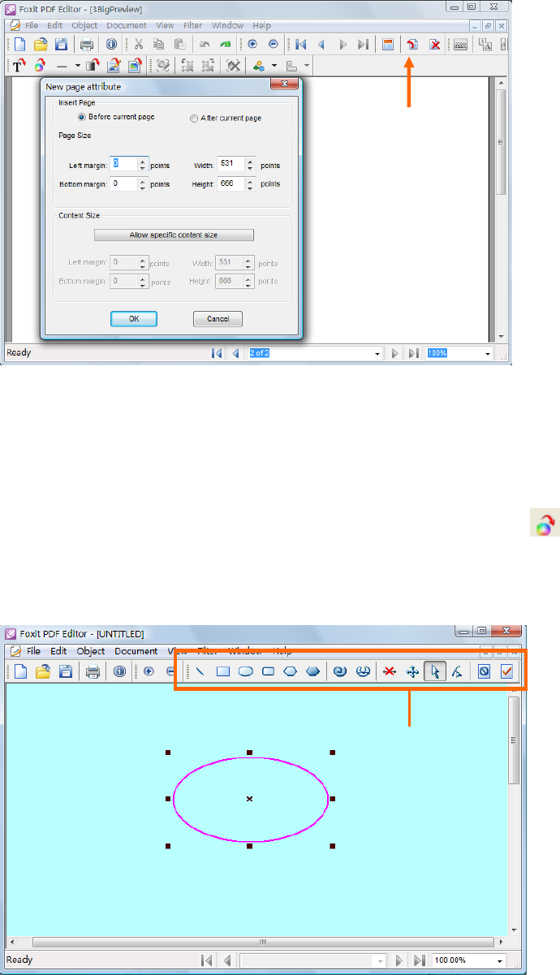Image resolution: width=560 pixels, height=975 pixels.
Task: Select Ellipse drawing tool in UNTITLED window
Action: [x=245, y=671]
